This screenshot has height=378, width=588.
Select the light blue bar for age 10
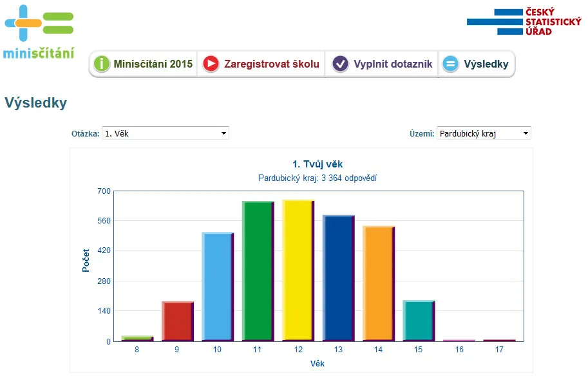click(218, 287)
